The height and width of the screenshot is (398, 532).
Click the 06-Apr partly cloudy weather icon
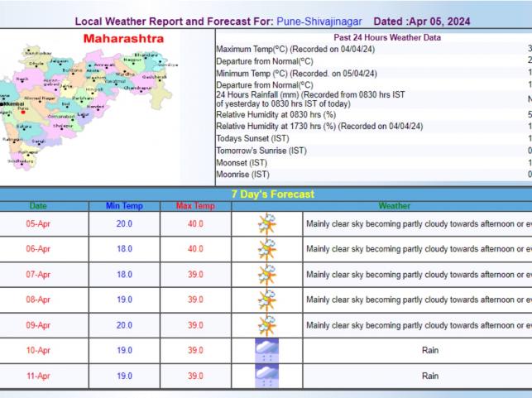[x=266, y=249]
